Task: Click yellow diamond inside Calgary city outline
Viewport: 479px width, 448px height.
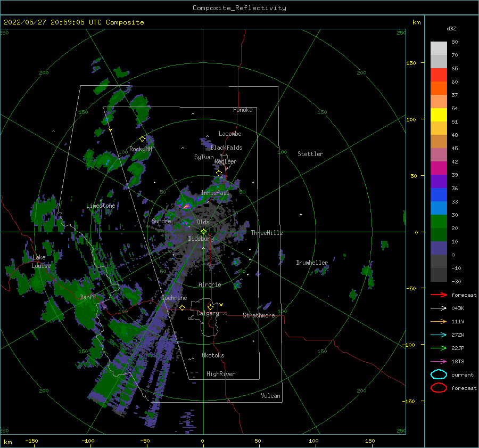Action: [210, 307]
